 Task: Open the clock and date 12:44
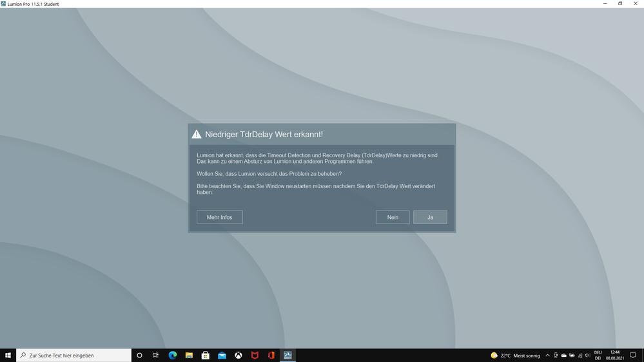pyautogui.click(x=615, y=356)
